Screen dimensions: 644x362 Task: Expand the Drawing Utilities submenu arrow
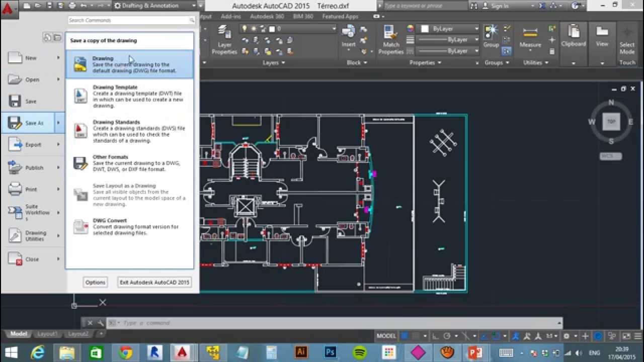[x=58, y=235]
